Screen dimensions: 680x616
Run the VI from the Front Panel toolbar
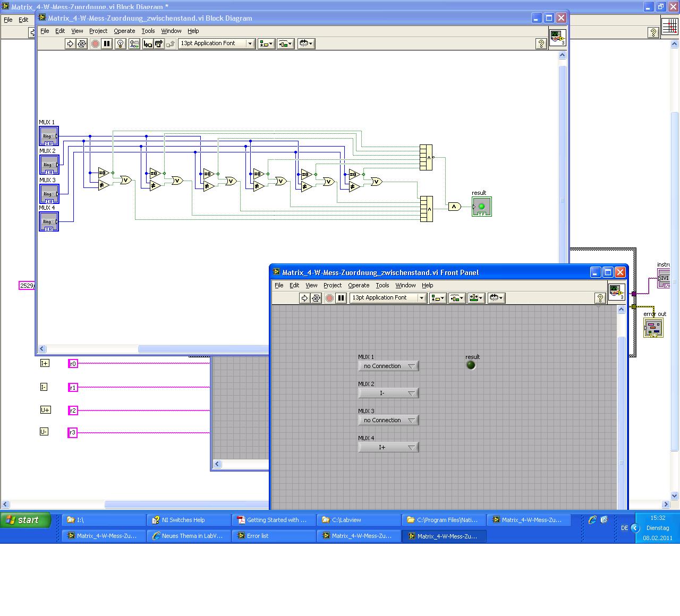(304, 298)
